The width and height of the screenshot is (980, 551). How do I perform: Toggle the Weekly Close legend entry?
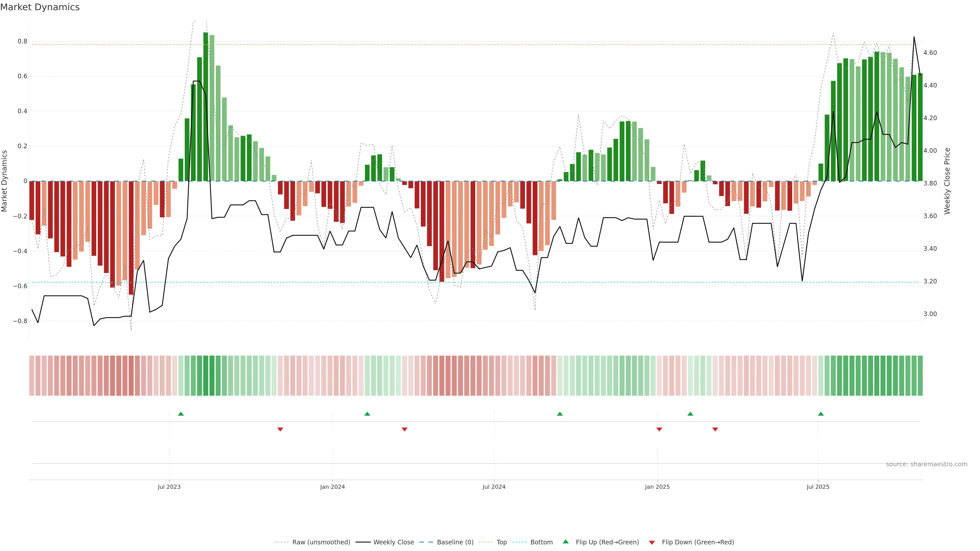pyautogui.click(x=393, y=542)
